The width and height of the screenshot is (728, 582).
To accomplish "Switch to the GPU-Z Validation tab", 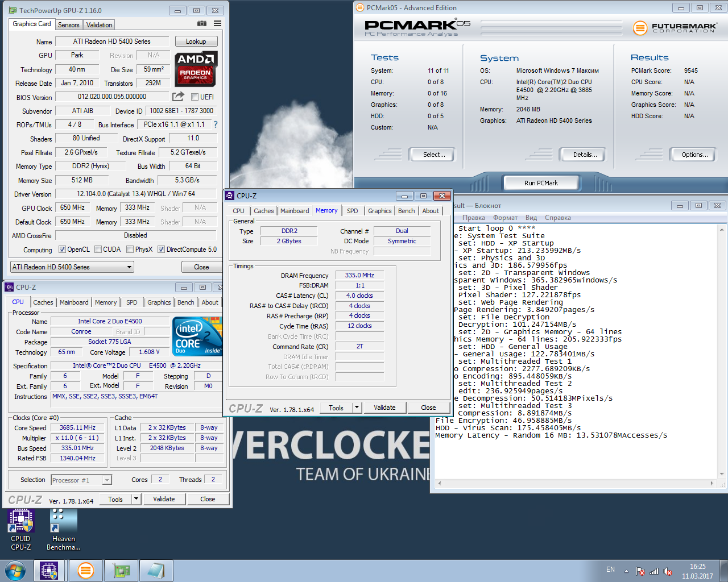I will pos(100,25).
